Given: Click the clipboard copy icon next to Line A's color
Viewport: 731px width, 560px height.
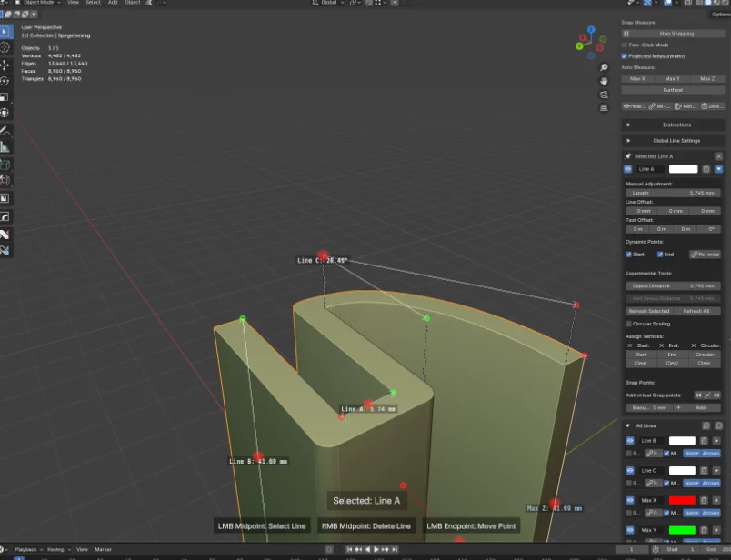Looking at the screenshot, I should point(705,169).
